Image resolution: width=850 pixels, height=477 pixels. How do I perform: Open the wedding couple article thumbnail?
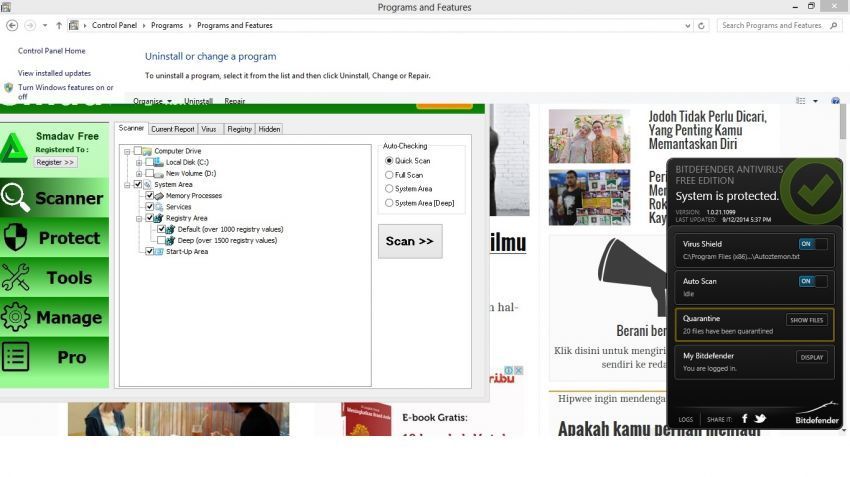(589, 136)
